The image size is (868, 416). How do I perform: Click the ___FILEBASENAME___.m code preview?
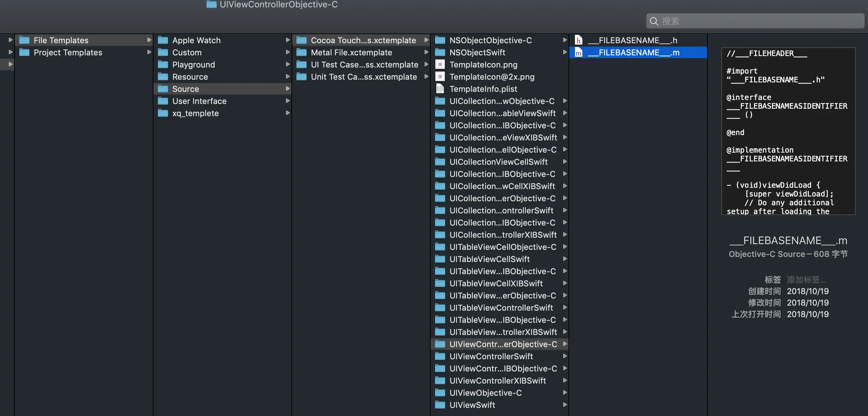(x=789, y=131)
